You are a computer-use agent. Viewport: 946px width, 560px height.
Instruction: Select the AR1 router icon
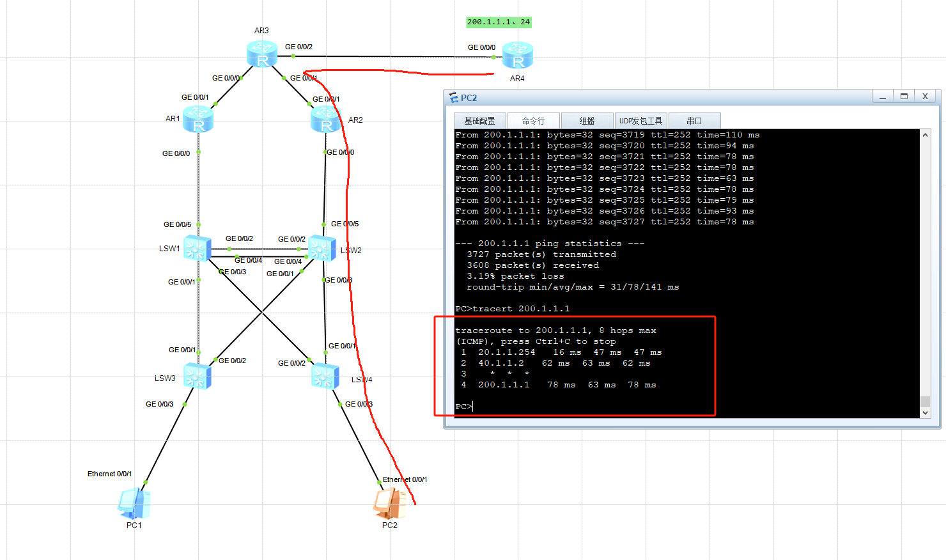point(198,120)
